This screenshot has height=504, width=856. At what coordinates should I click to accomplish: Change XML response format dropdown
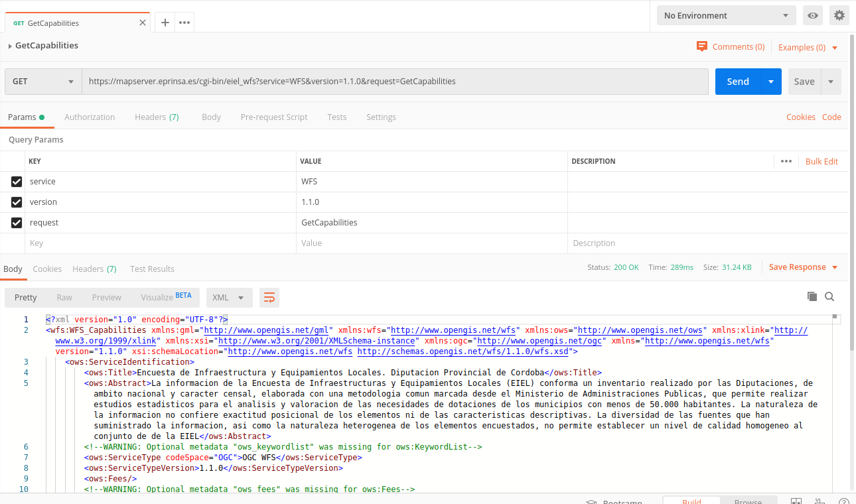[229, 298]
